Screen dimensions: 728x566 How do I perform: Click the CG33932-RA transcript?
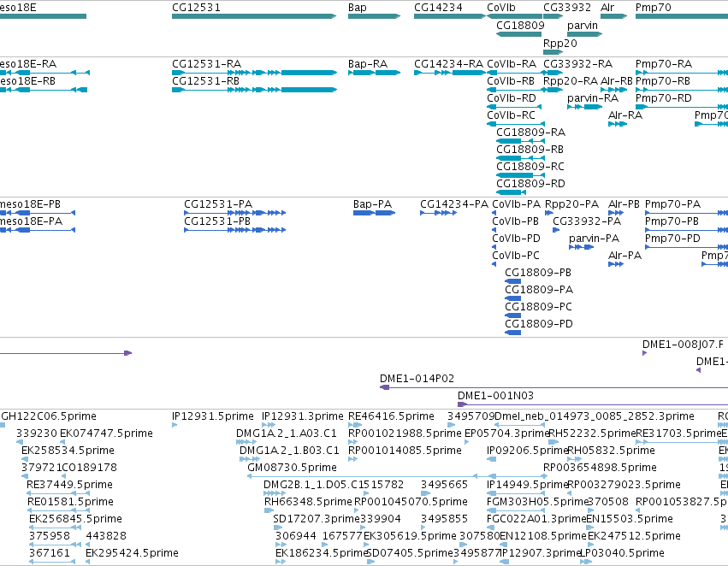click(553, 73)
